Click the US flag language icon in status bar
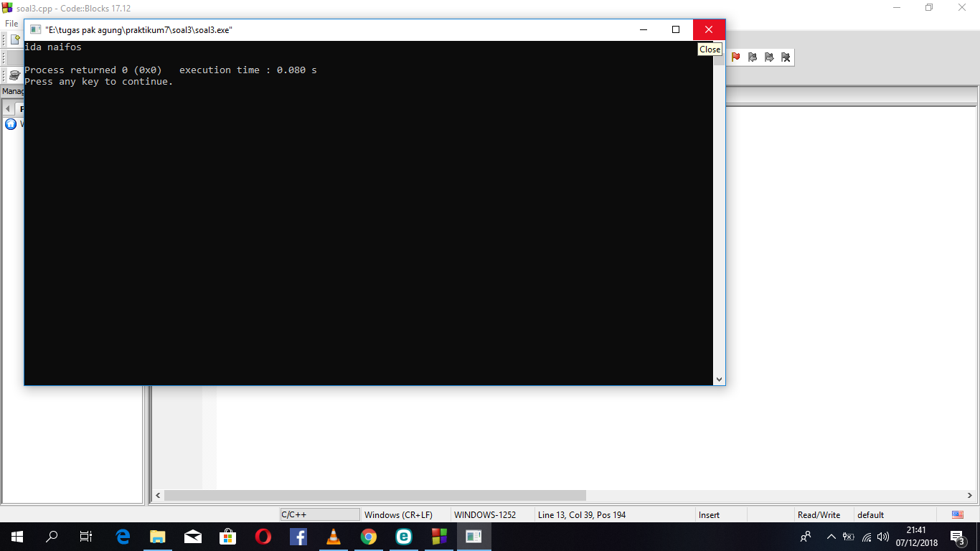Screen dimensions: 980x551 click(x=958, y=514)
